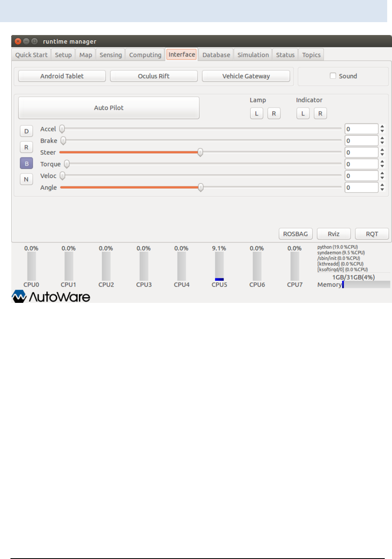Toggle the Indicator L button

click(303, 114)
